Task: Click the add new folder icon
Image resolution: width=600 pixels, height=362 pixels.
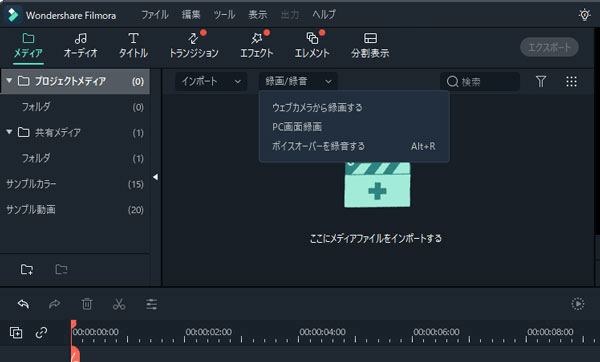Action: coord(27,269)
